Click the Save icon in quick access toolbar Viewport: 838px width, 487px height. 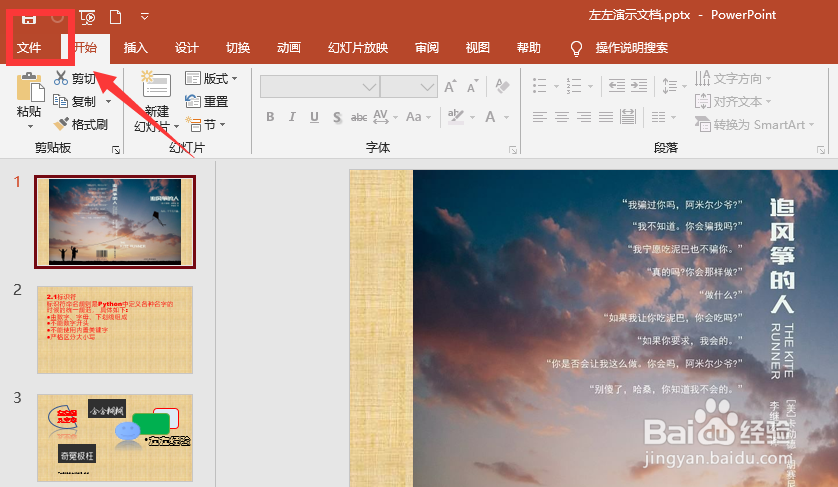pos(28,19)
